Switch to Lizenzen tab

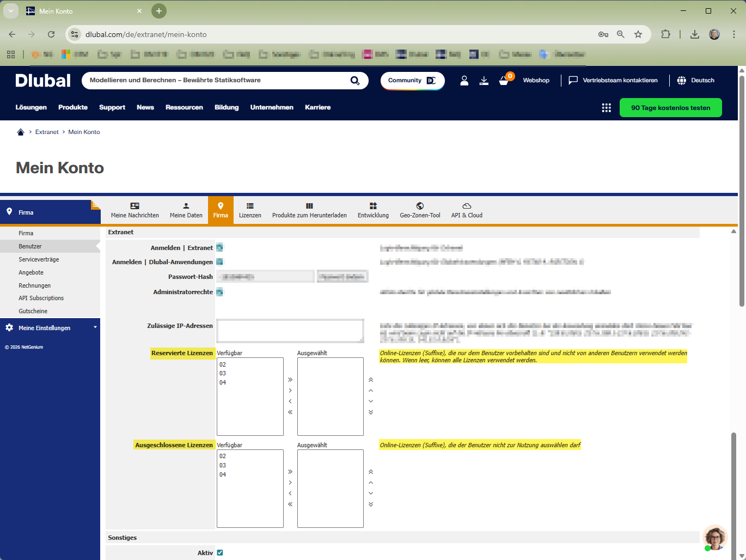pos(250,210)
